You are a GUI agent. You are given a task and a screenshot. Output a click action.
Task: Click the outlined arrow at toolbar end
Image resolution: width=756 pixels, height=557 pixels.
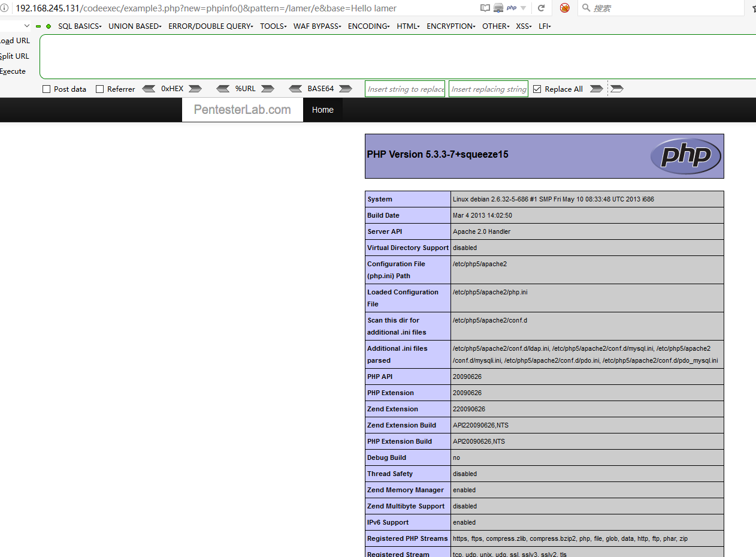tap(617, 89)
